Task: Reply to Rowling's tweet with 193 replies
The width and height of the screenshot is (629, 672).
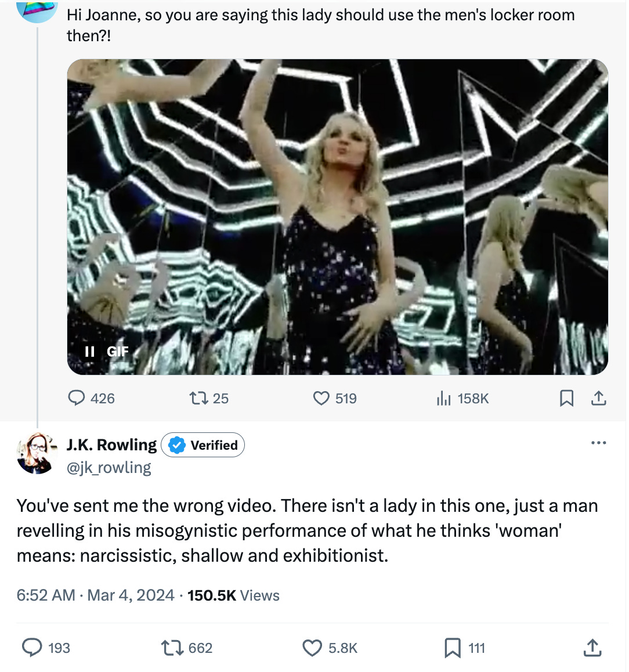Action: pyautogui.click(x=32, y=648)
